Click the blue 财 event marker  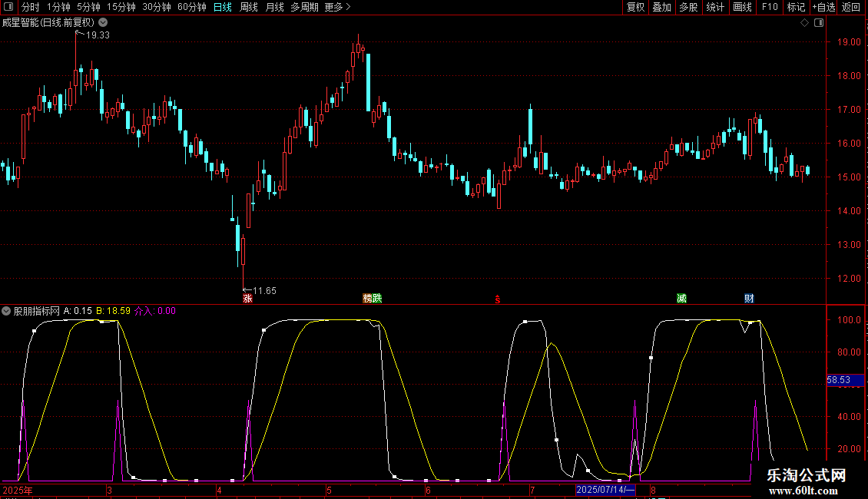749,299
